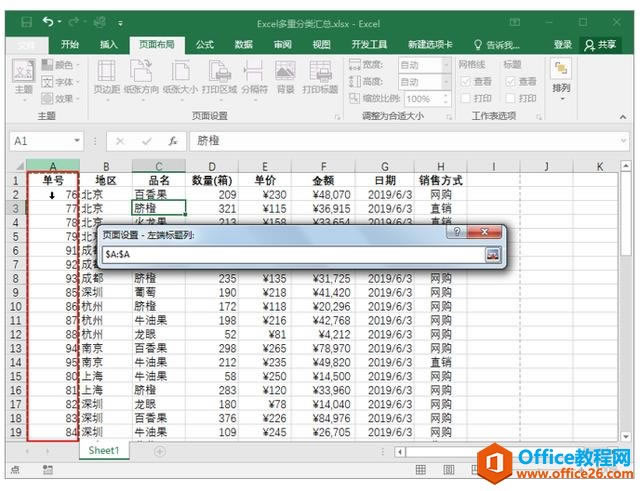Viewport: 640px width, 491px height.
Task: Toggle Gridlines View (查看) checkbox
Action: tap(465, 82)
